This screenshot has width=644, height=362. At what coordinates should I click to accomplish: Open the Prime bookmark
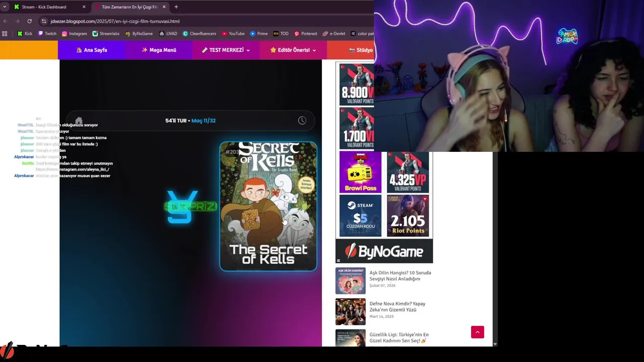tap(259, 34)
